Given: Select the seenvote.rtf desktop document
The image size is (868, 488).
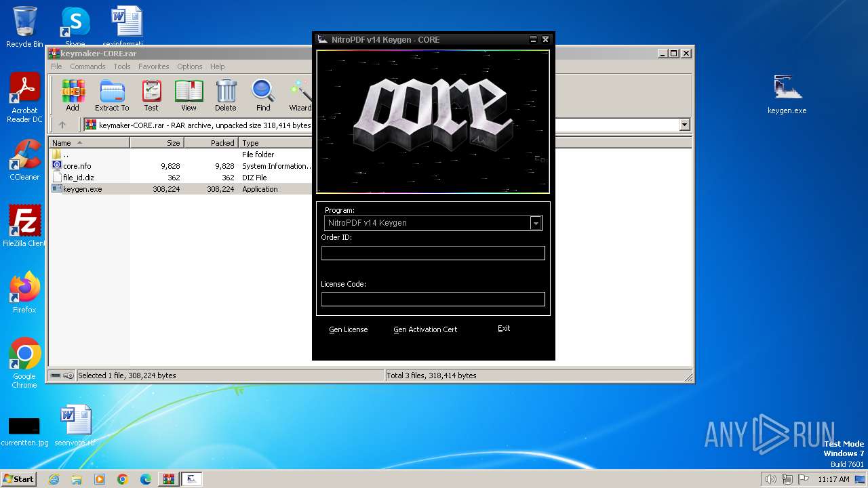Looking at the screenshot, I should [x=75, y=426].
